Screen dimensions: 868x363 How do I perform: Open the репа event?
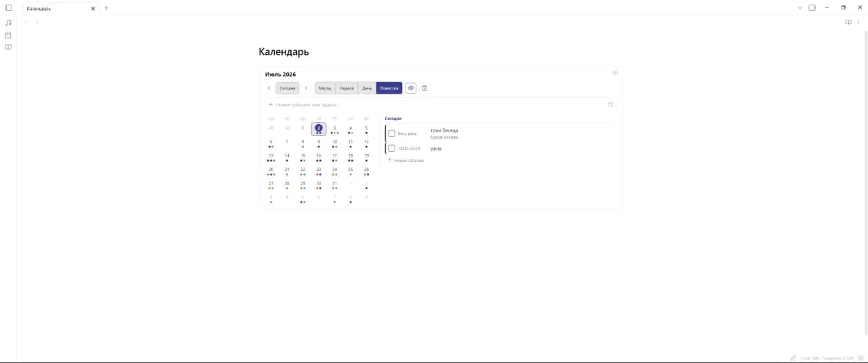[436, 149]
